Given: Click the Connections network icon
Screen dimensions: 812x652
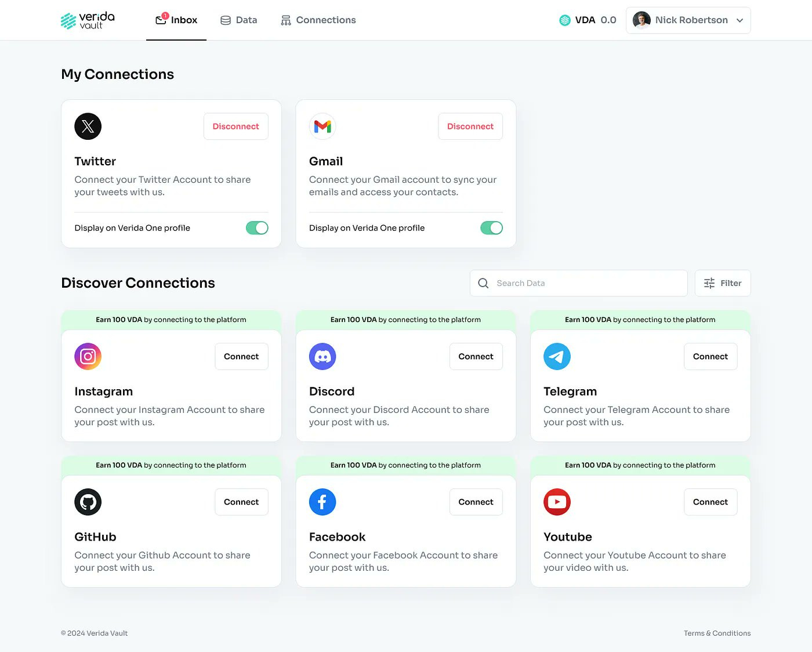Looking at the screenshot, I should [286, 20].
